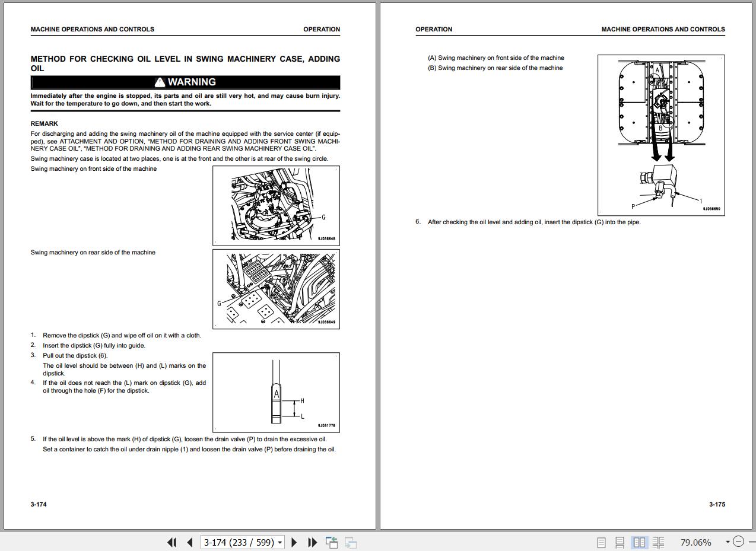Click step 2 'Insert the dipstick (G) fully' text

pos(94,345)
